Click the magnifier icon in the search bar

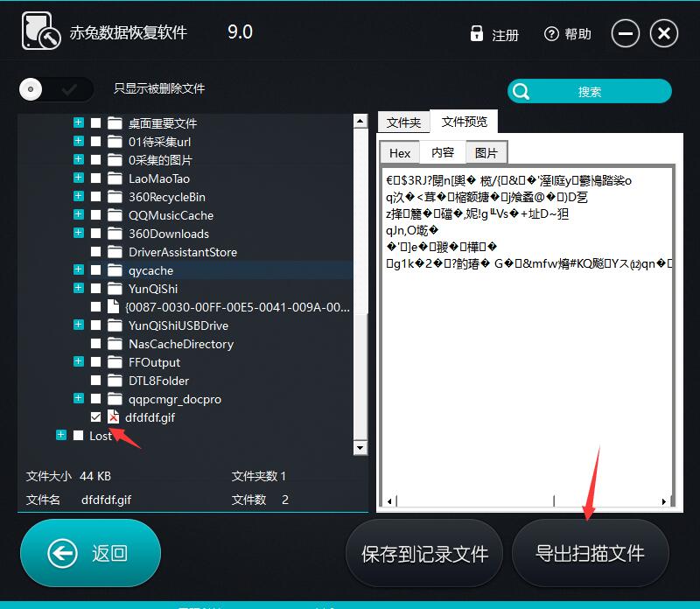521,92
